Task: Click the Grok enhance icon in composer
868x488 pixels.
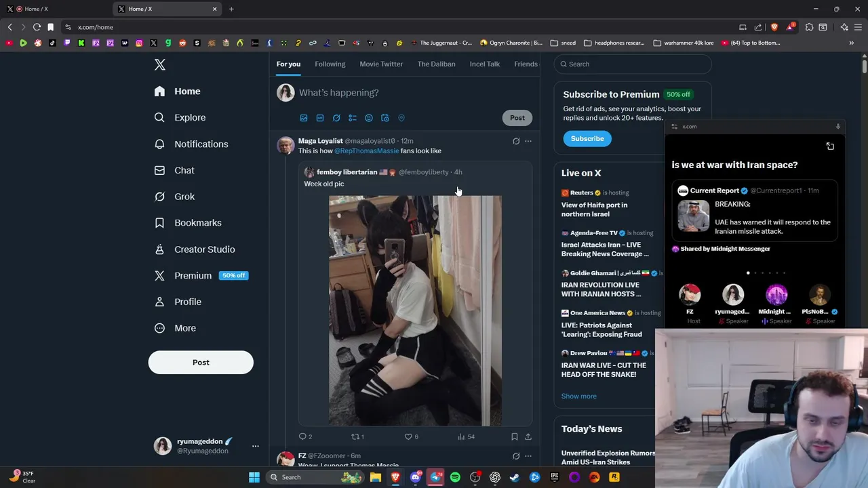Action: [336, 118]
